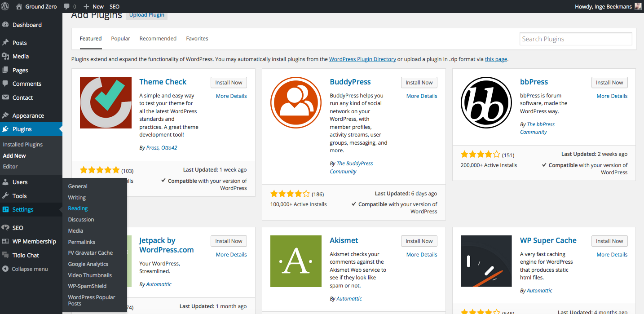Image resolution: width=644 pixels, height=314 pixels.
Task: Open More Details for Theme Check
Action: pos(231,96)
